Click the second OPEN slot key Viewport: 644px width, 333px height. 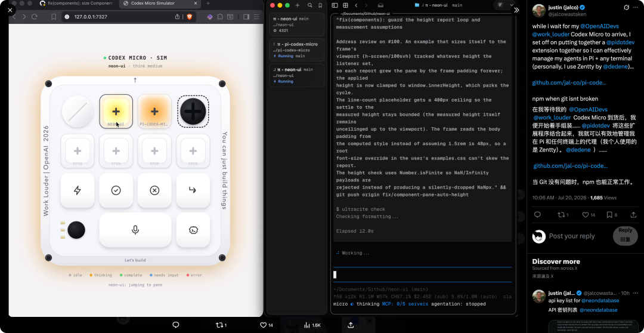click(116, 151)
